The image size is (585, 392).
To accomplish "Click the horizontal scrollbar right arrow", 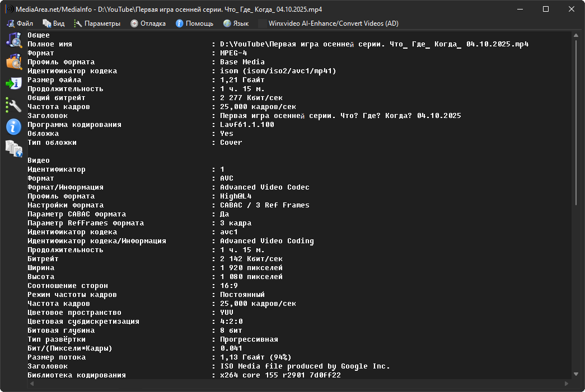I will click(x=567, y=384).
